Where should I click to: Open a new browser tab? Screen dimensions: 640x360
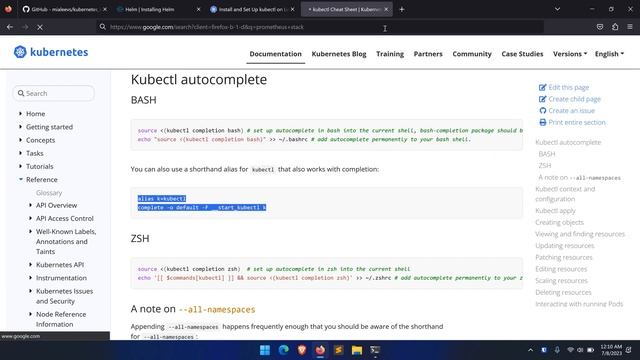point(402,9)
